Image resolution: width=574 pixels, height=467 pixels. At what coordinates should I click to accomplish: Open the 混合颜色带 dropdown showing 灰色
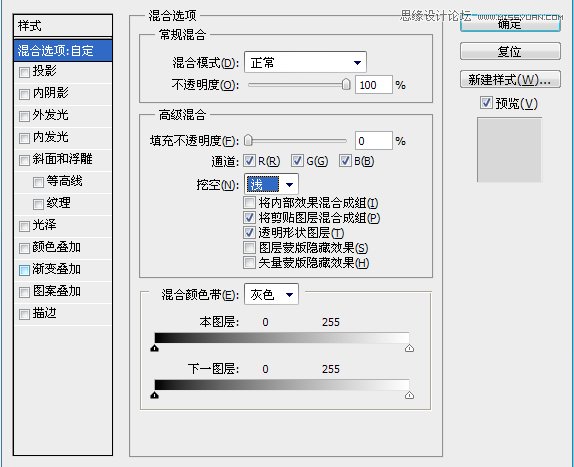[x=271, y=294]
